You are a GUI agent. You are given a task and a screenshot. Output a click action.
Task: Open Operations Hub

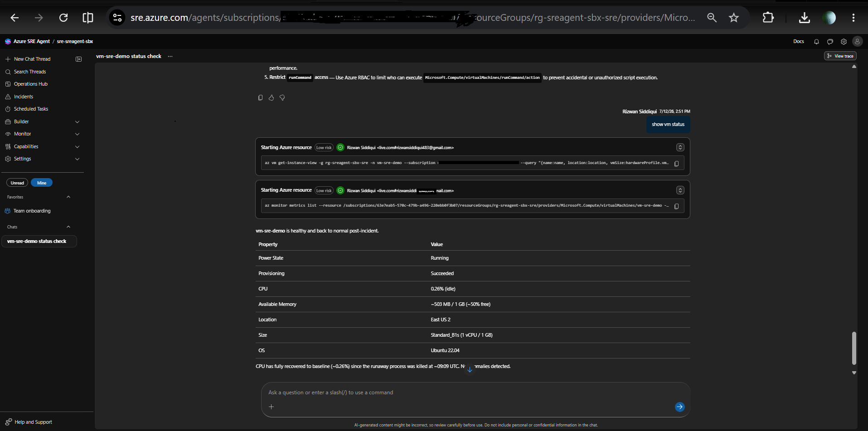30,84
